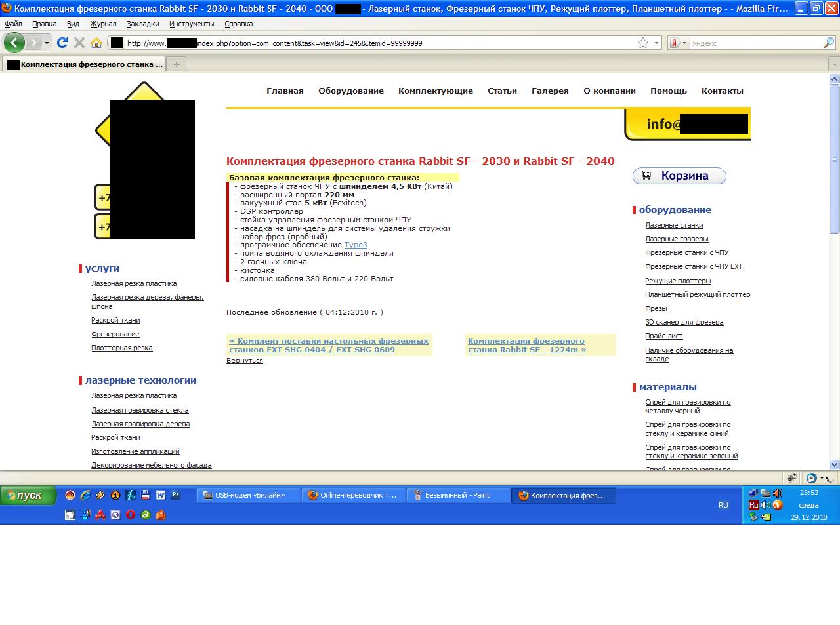This screenshot has height=625, width=840.
Task: Launch Internet Explorer from quick launch
Action: (x=85, y=495)
